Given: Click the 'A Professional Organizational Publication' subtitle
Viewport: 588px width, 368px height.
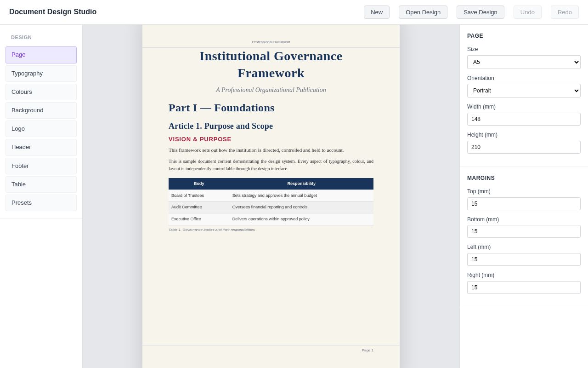Looking at the screenshot, I should coord(271,90).
